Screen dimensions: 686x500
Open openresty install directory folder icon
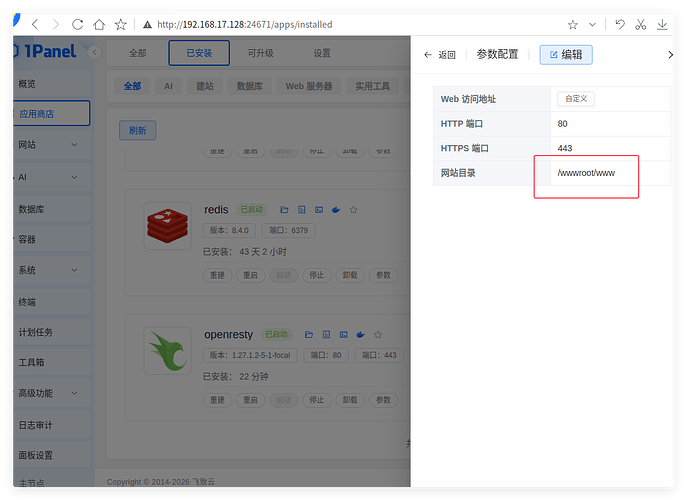(307, 334)
